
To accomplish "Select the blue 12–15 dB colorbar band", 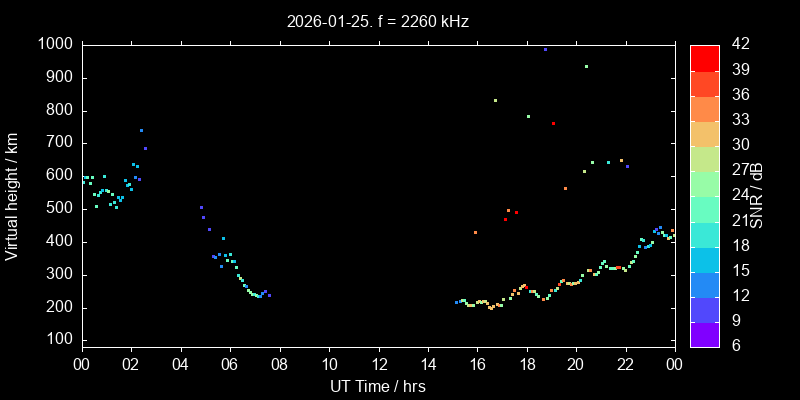I will 705,284.
